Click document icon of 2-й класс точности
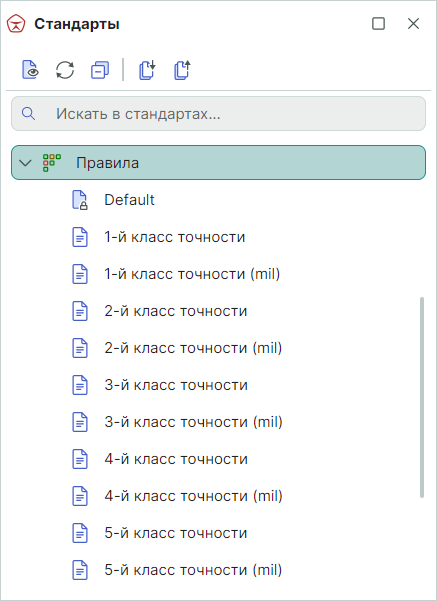This screenshot has width=437, height=601. 80,311
